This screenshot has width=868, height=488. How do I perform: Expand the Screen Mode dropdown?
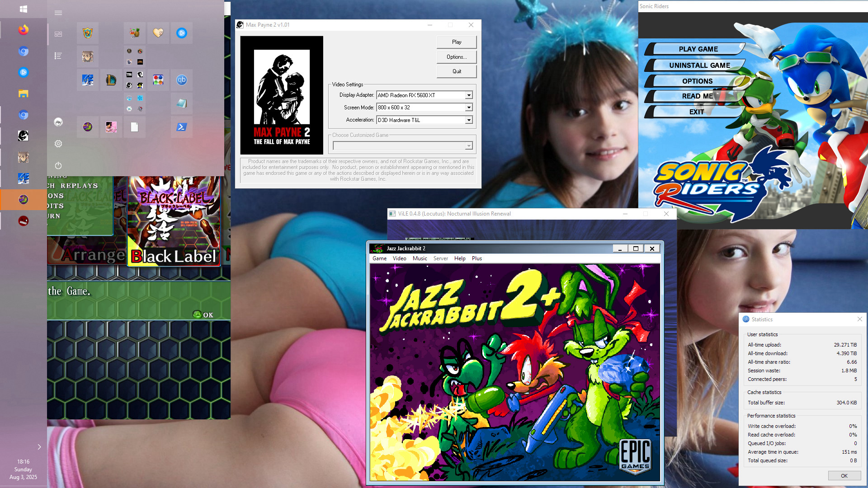coord(469,108)
